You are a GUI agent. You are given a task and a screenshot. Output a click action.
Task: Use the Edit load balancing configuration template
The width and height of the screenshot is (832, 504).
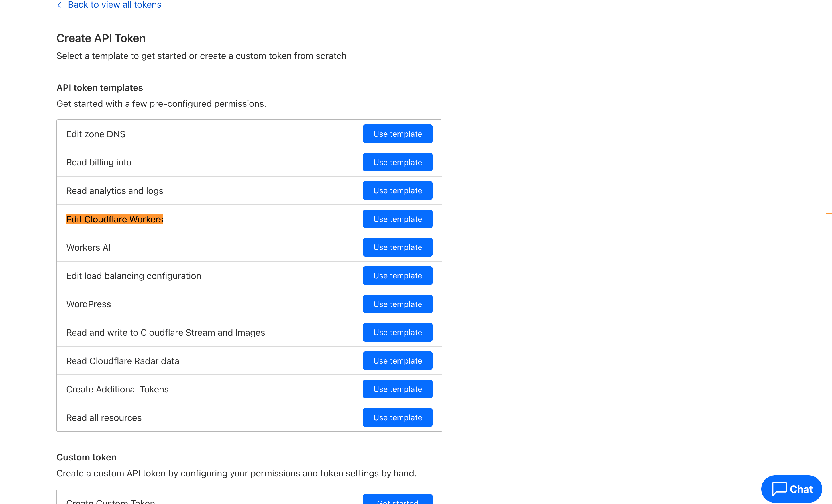tap(397, 275)
